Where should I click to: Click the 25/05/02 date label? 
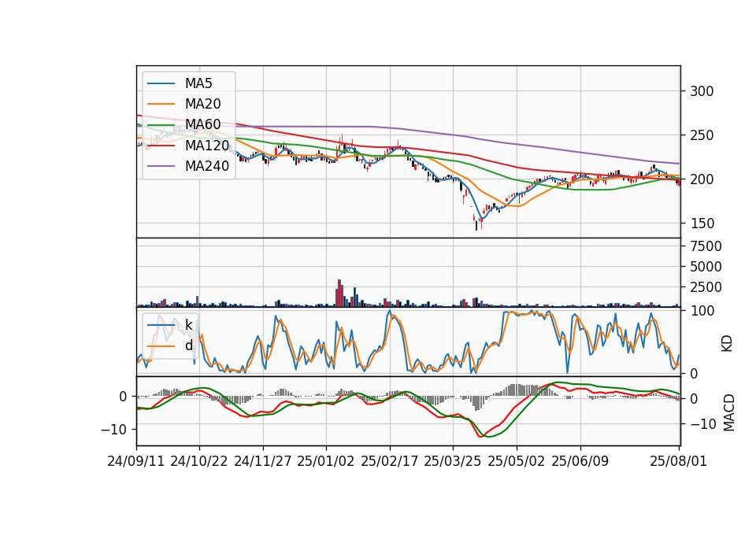point(517,461)
